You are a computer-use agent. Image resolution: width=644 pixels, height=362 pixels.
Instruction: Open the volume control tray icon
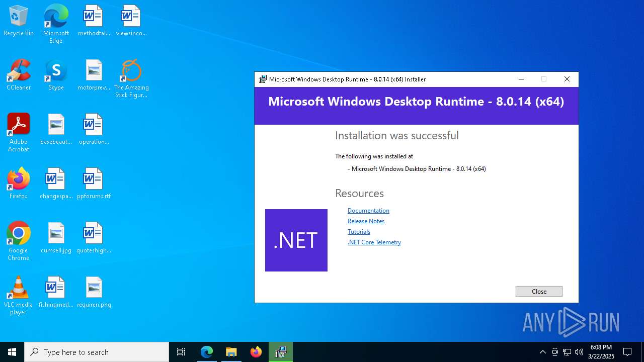[x=579, y=352]
